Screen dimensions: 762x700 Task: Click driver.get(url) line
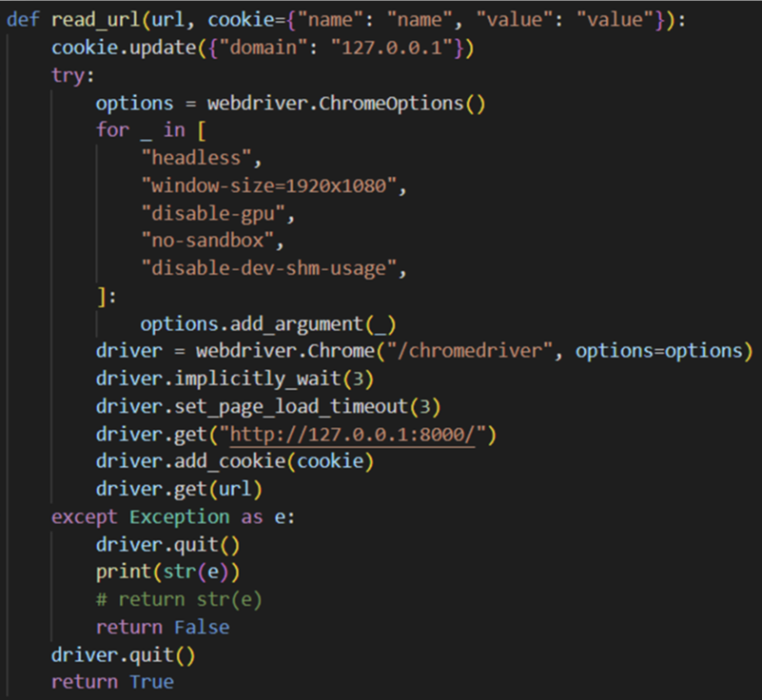(x=179, y=489)
